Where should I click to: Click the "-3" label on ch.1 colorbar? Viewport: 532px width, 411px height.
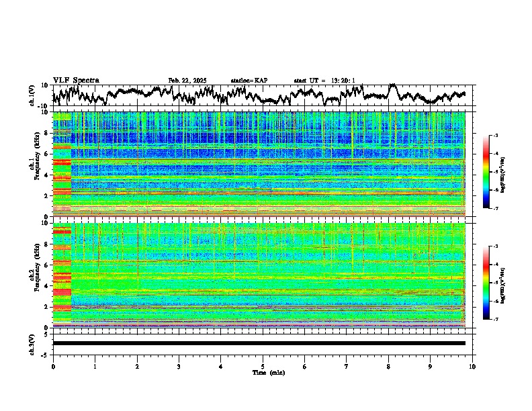click(x=496, y=136)
